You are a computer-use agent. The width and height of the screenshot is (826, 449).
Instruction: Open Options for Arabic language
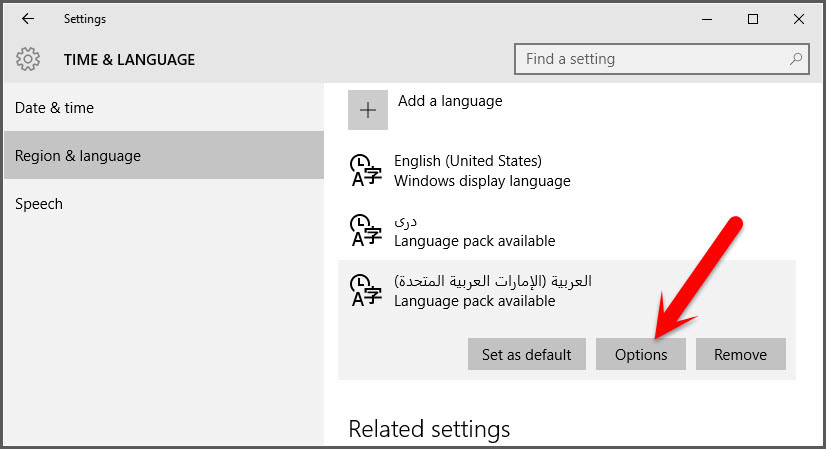coord(641,354)
